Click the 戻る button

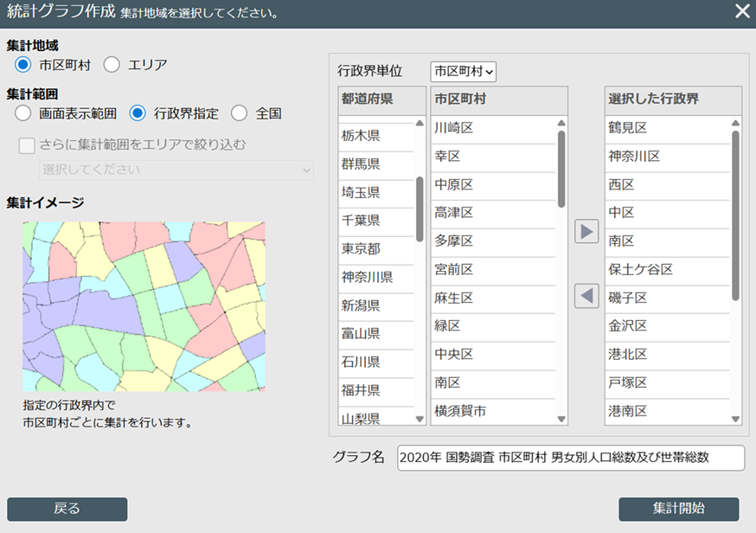point(66,510)
